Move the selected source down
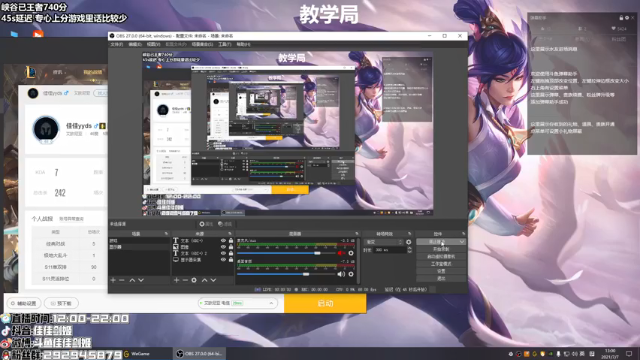 pos(213,280)
